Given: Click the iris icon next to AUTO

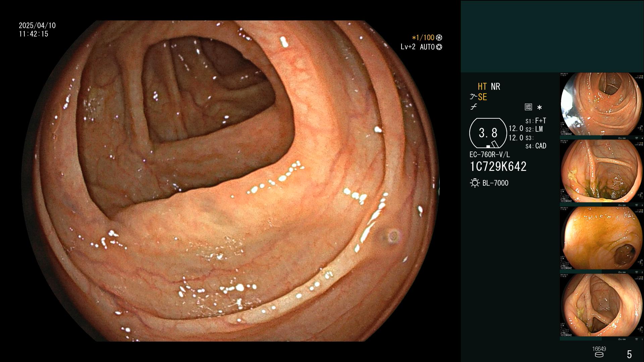Looking at the screenshot, I should [x=439, y=47].
